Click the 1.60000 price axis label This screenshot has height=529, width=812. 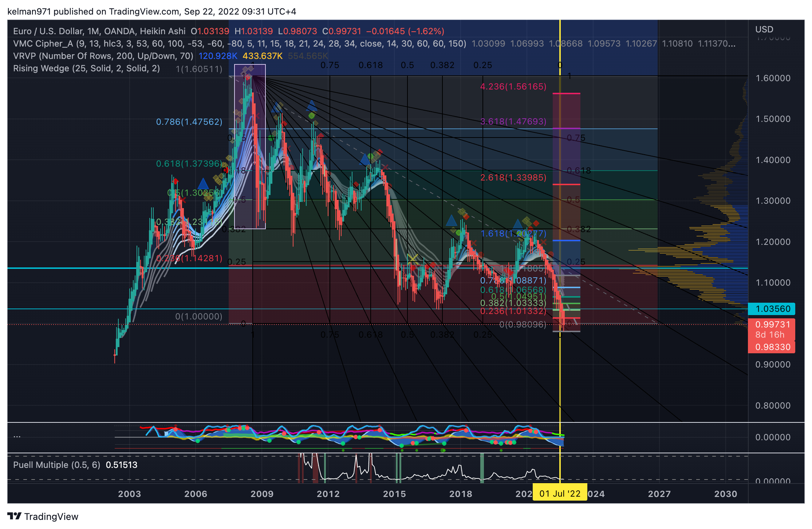[x=773, y=78]
